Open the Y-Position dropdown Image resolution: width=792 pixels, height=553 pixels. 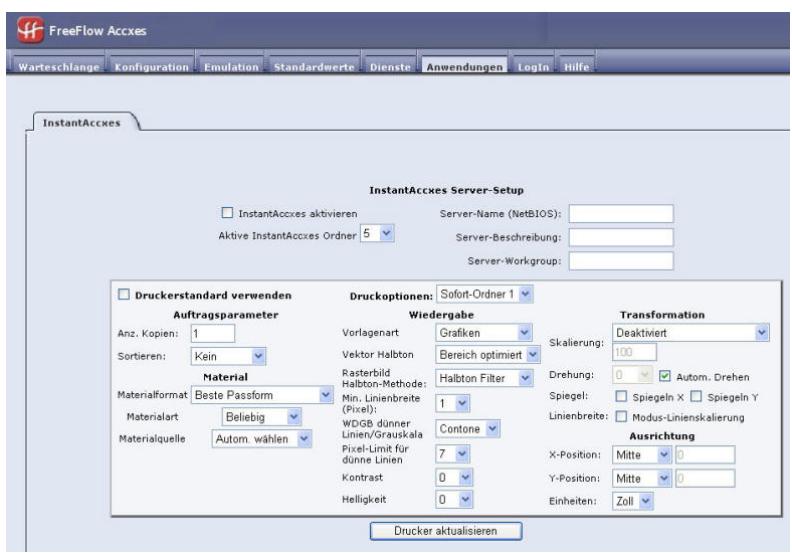pyautogui.click(x=642, y=478)
